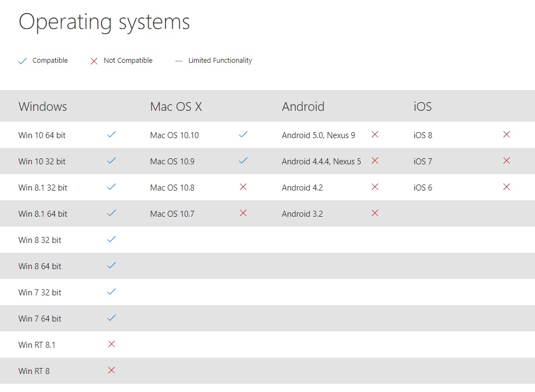Select the Win 8 32 bit row label
The image size is (535, 392).
point(40,240)
